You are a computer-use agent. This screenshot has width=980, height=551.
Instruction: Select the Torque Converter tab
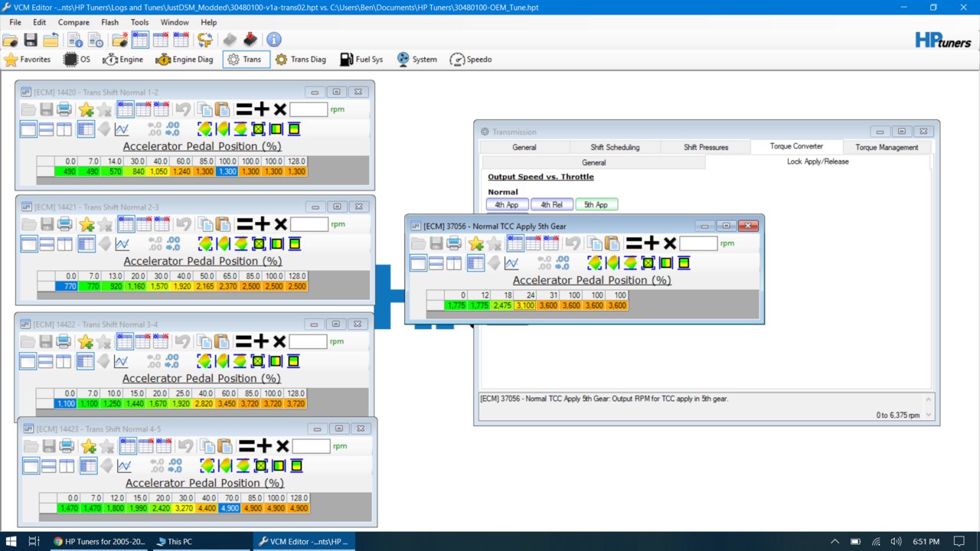pyautogui.click(x=796, y=146)
